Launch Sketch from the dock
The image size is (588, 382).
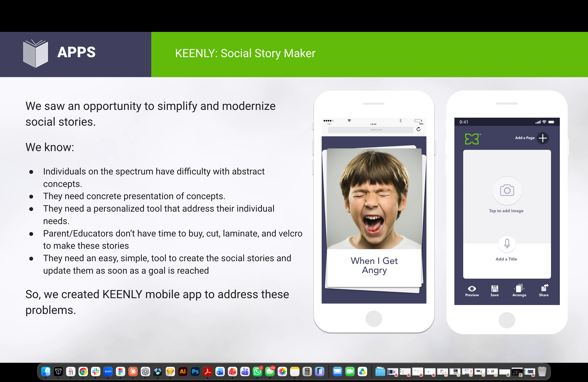[x=170, y=371]
